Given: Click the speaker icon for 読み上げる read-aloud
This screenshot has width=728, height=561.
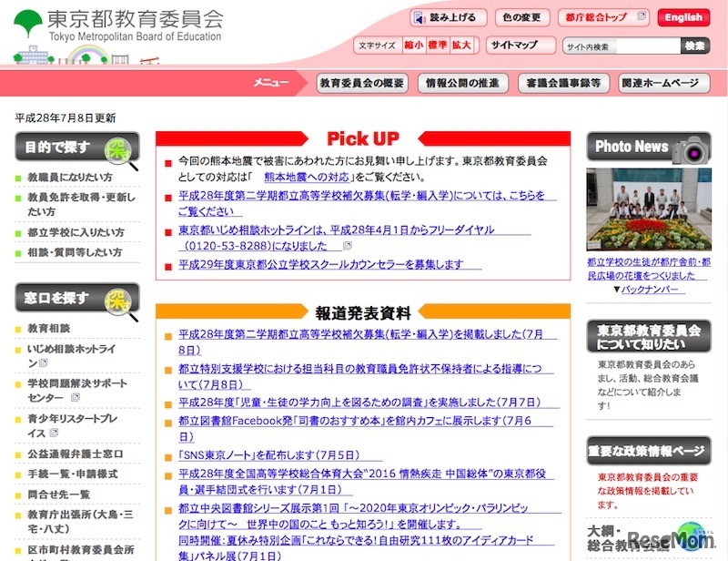Looking at the screenshot, I should [420, 15].
